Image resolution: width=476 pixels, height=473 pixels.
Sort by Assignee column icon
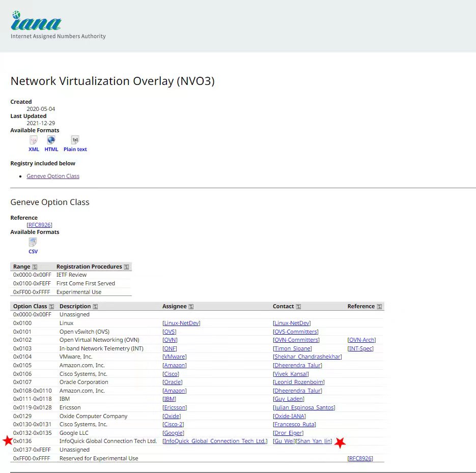191,307
